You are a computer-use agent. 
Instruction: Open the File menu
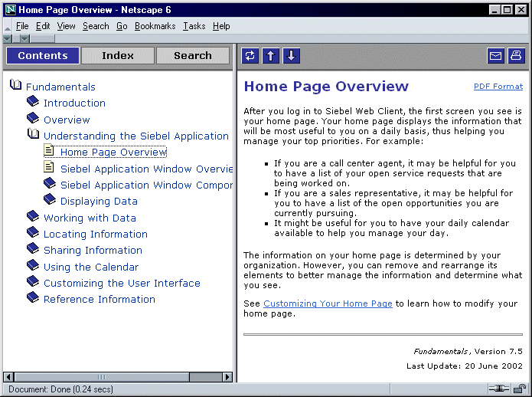(22, 26)
